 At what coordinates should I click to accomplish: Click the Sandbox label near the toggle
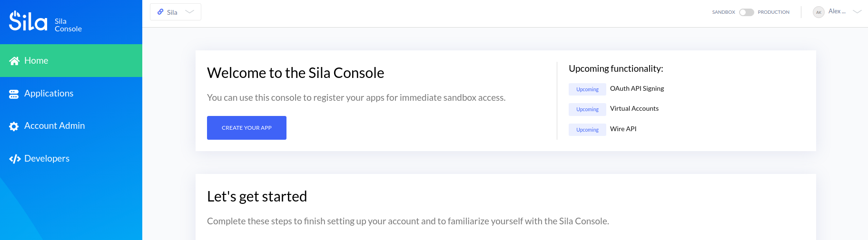723,12
